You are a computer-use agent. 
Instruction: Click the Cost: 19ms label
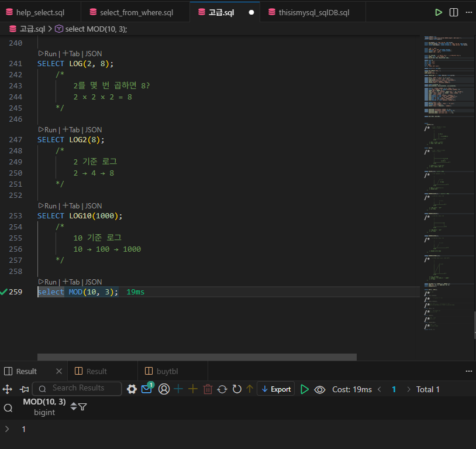pos(352,389)
